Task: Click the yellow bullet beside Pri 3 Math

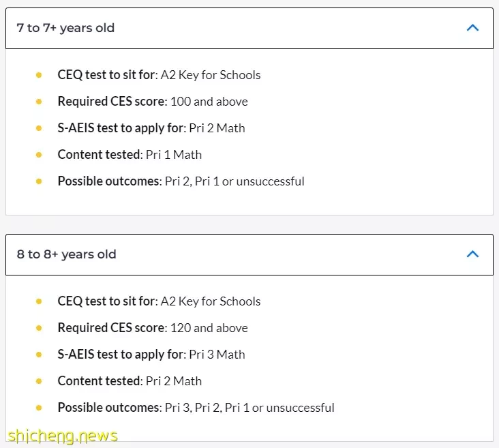Action: (x=39, y=355)
